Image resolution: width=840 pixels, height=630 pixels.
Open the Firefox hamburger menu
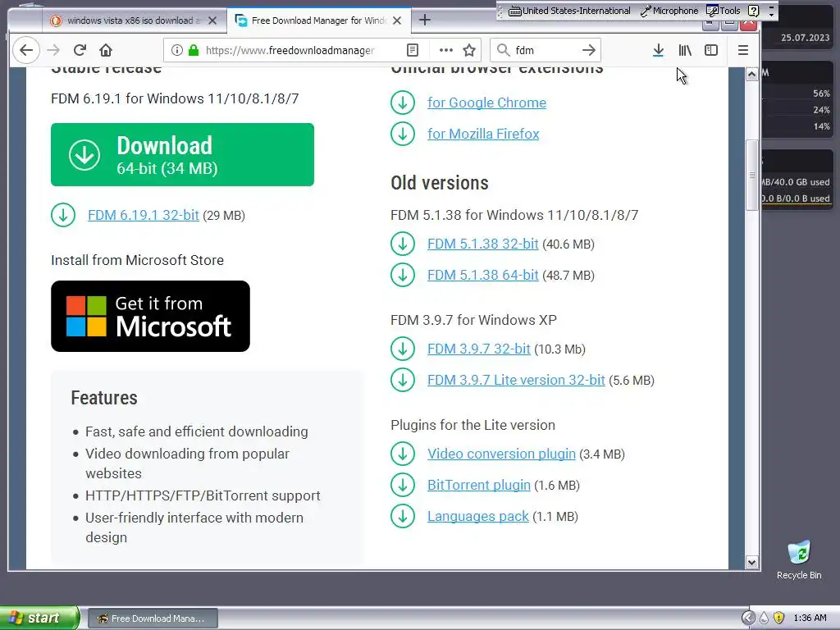(x=743, y=50)
